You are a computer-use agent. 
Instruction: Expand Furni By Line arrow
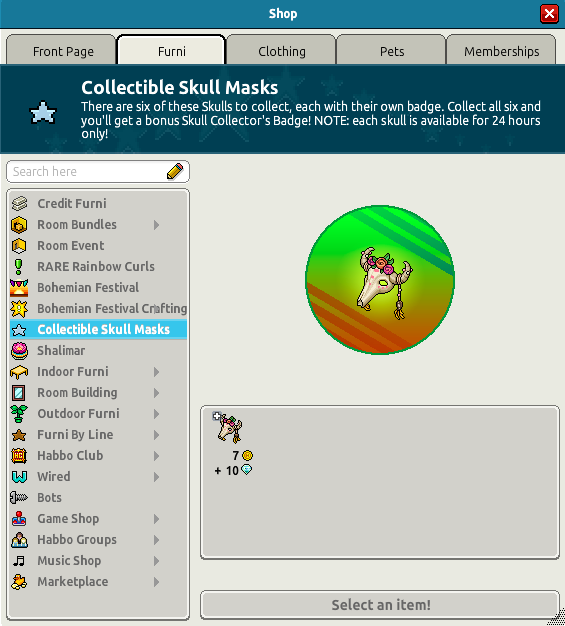click(x=157, y=435)
